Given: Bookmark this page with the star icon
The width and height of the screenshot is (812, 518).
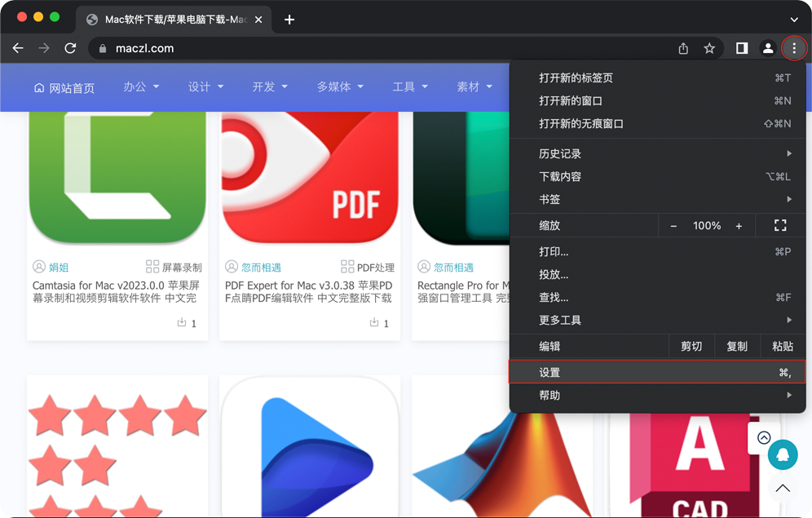Looking at the screenshot, I should (x=709, y=48).
